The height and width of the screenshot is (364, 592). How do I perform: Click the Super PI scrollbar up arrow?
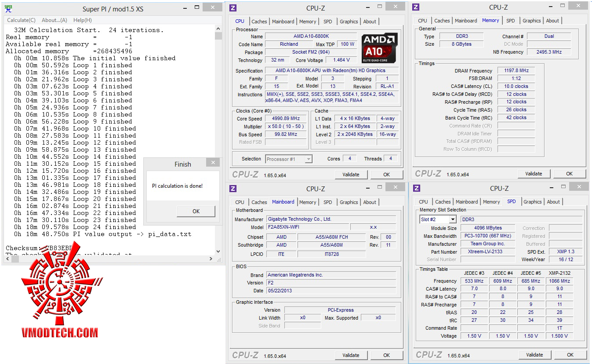218,29
